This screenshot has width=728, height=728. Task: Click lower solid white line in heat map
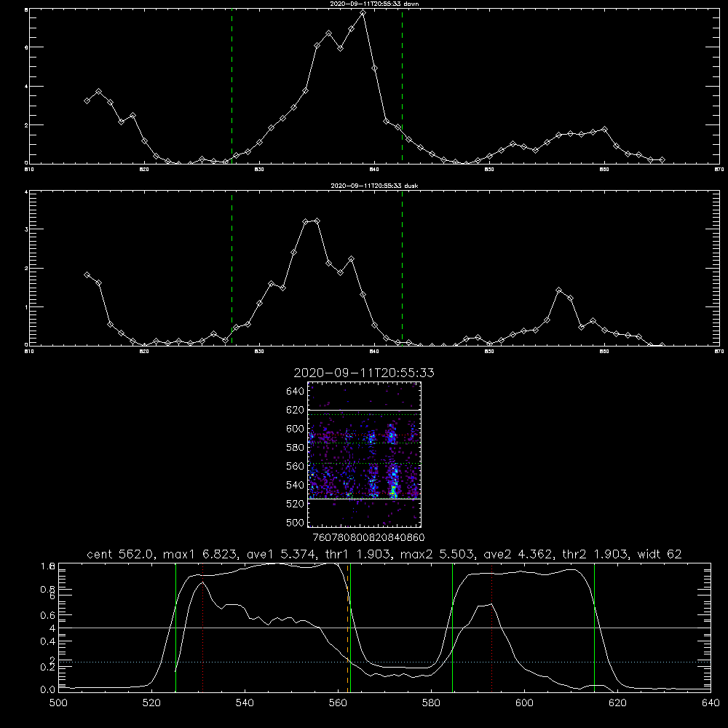tap(365, 499)
